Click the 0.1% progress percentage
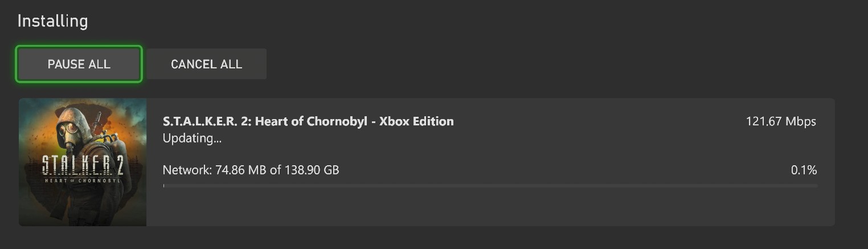The height and width of the screenshot is (249, 868). (x=804, y=170)
